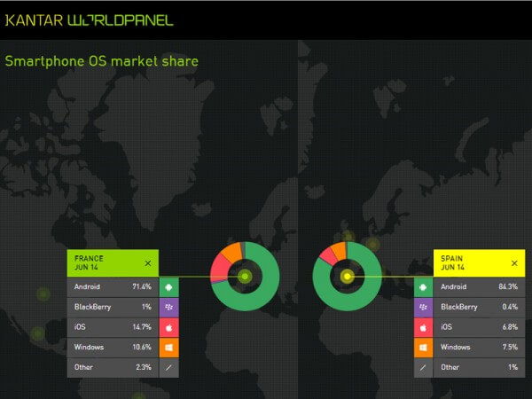This screenshot has width=532, height=399.
Task: Select France iOS 14.7% row
Action: pos(113,327)
